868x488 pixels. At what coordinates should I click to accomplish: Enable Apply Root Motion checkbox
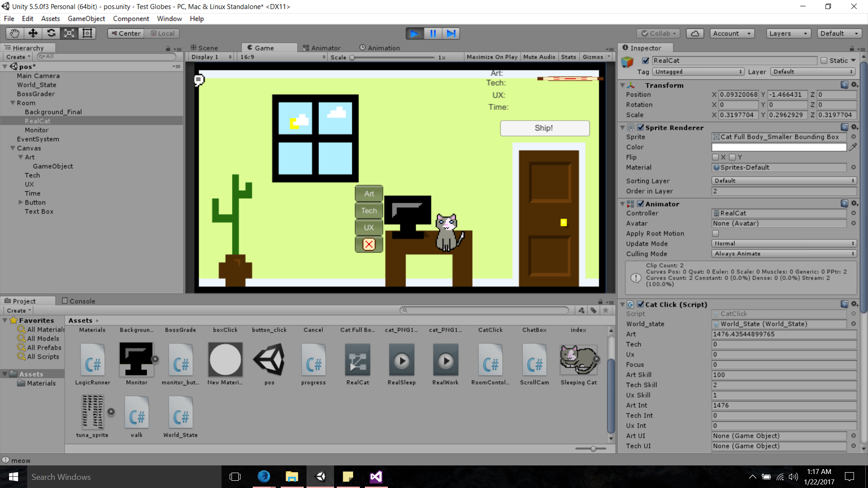point(715,234)
